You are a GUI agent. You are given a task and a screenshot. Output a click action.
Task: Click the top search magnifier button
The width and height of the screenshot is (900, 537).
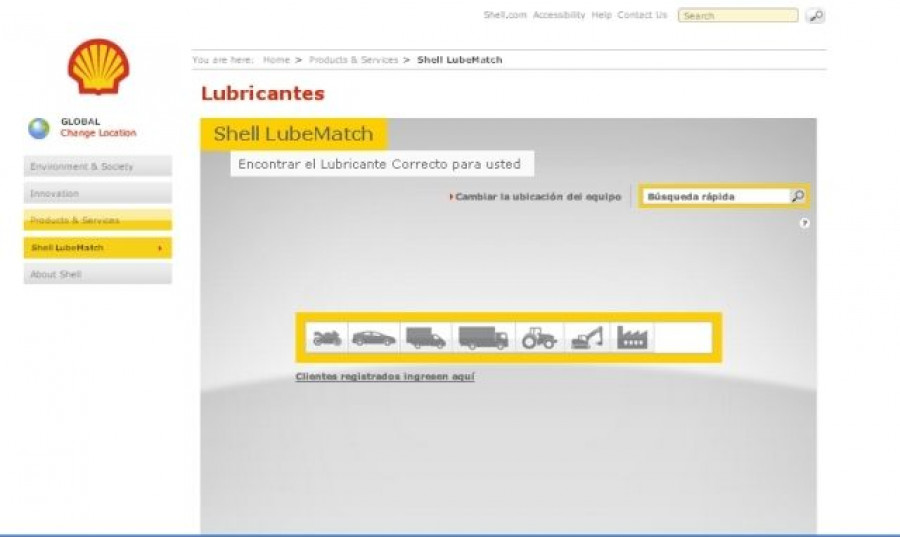click(815, 15)
